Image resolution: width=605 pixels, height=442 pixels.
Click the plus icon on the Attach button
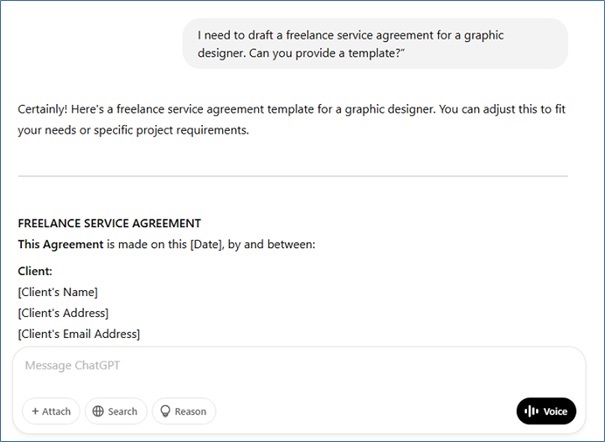[x=35, y=411]
